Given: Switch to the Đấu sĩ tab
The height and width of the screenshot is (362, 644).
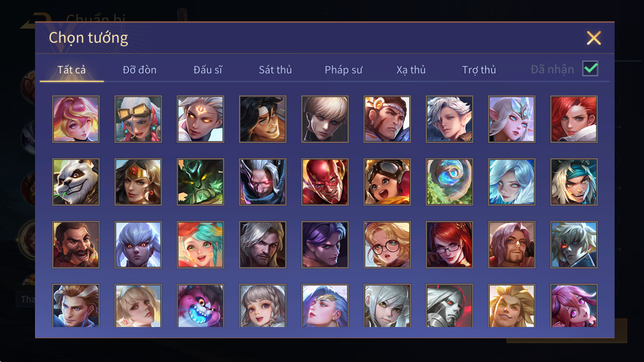Looking at the screenshot, I should click(208, 70).
